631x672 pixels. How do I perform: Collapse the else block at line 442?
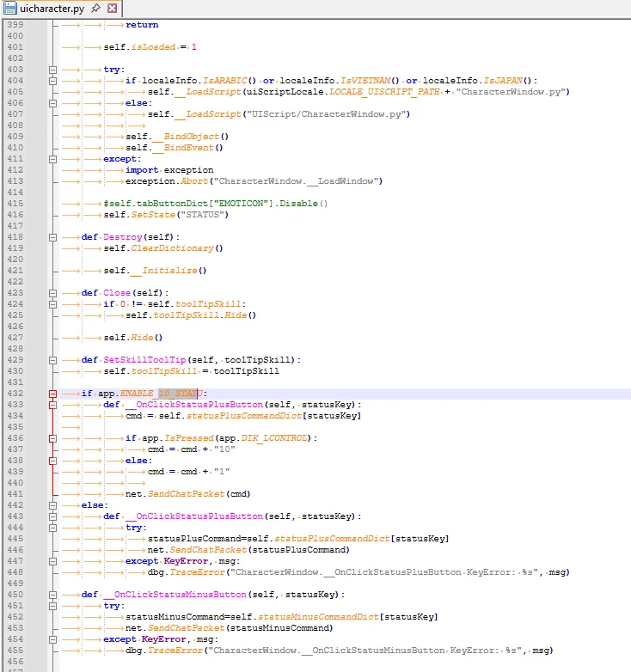point(52,505)
